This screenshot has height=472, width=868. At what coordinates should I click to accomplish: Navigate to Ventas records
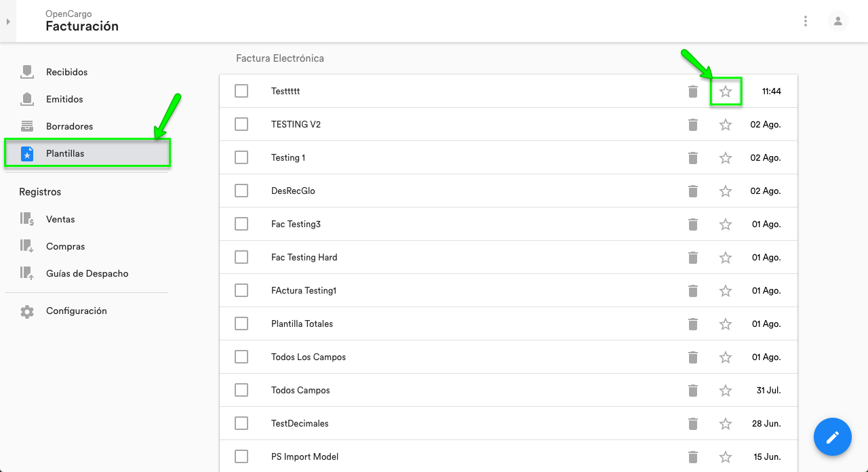60,220
